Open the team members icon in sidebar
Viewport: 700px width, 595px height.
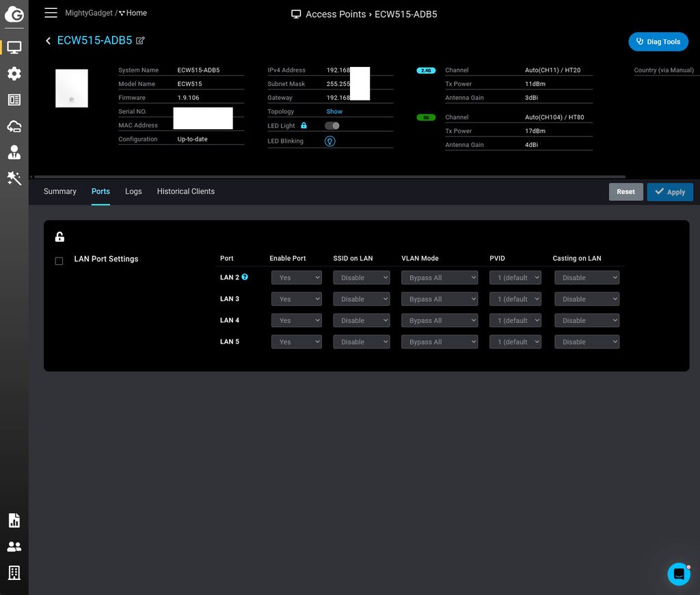tap(14, 546)
